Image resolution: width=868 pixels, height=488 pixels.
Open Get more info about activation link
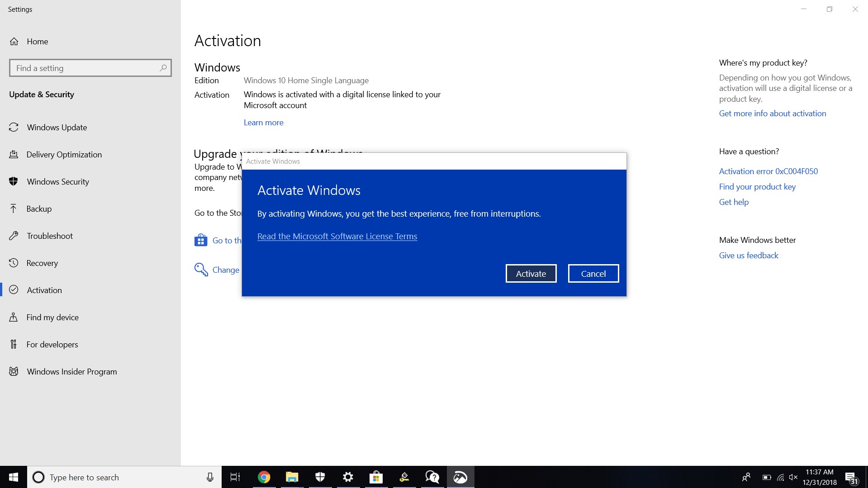772,113
